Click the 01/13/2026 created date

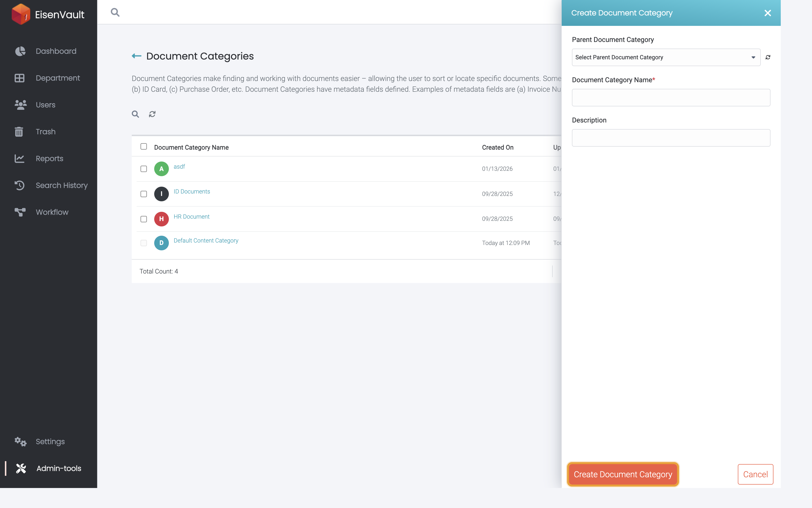tap(497, 169)
